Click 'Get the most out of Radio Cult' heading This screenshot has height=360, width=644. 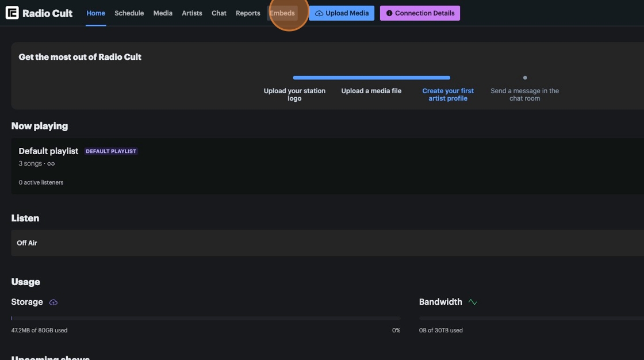pyautogui.click(x=80, y=57)
